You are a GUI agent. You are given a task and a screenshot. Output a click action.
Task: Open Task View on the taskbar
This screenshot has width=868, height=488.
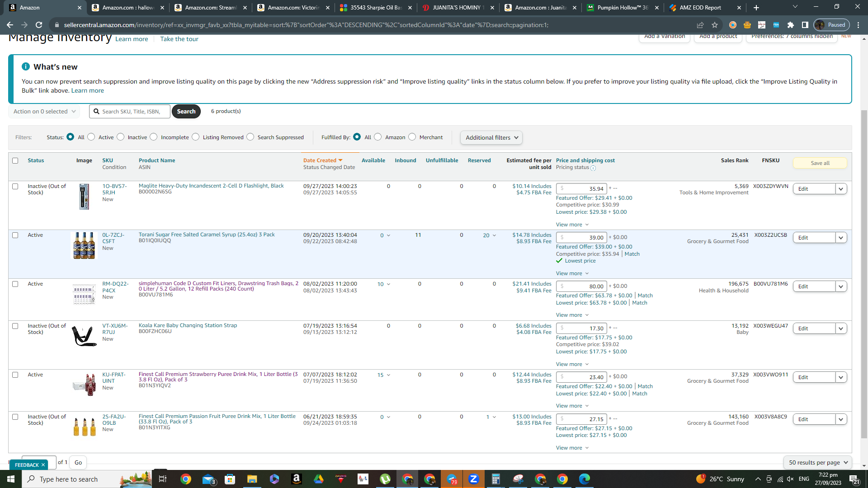pos(163,479)
